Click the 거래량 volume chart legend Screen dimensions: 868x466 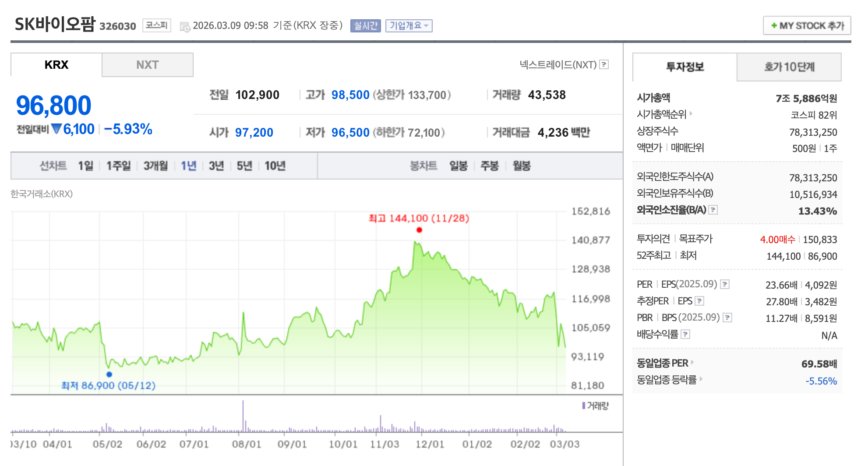[x=596, y=406]
